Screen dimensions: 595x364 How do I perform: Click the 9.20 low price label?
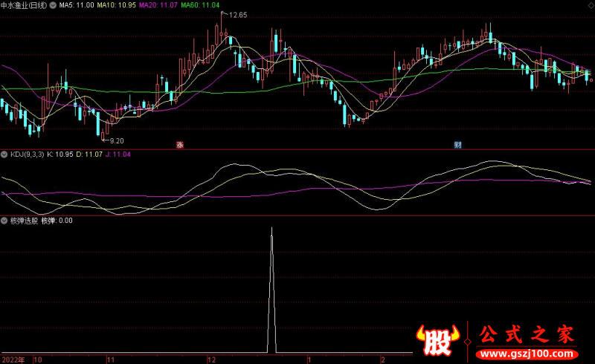[115, 140]
